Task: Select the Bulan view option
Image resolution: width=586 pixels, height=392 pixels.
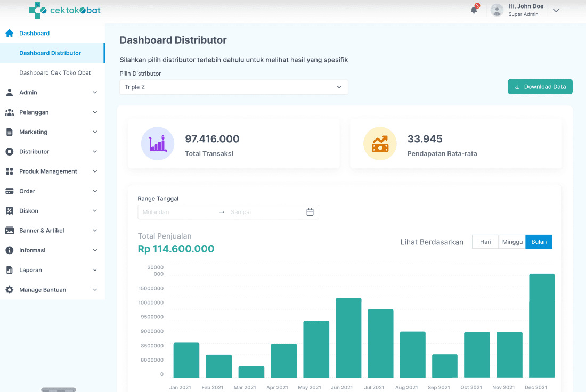Action: point(539,242)
